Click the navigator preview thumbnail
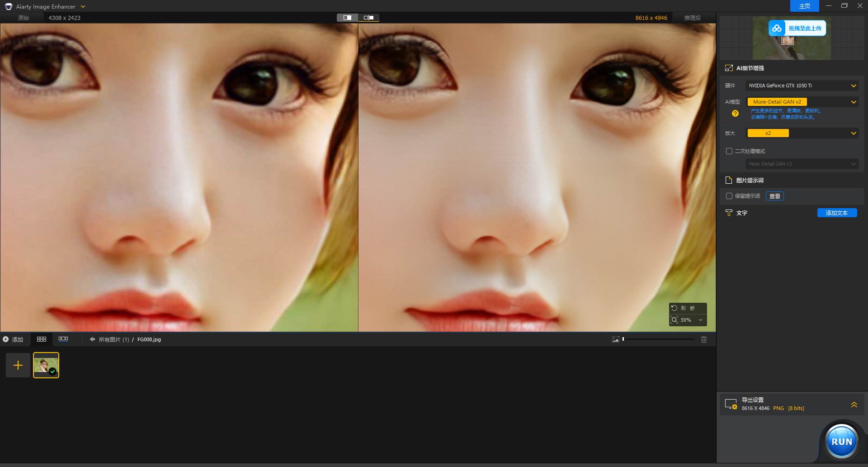Image resolution: width=868 pixels, height=467 pixels. pyautogui.click(x=792, y=38)
